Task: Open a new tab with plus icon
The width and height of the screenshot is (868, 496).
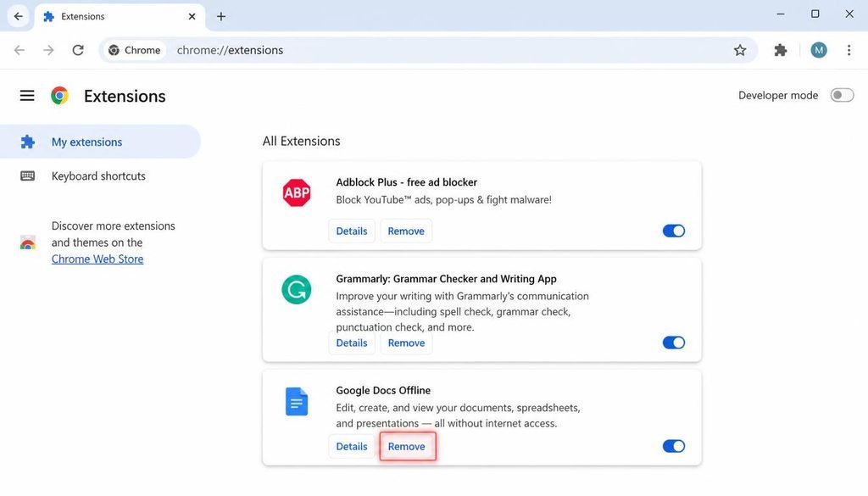Action: click(x=221, y=17)
